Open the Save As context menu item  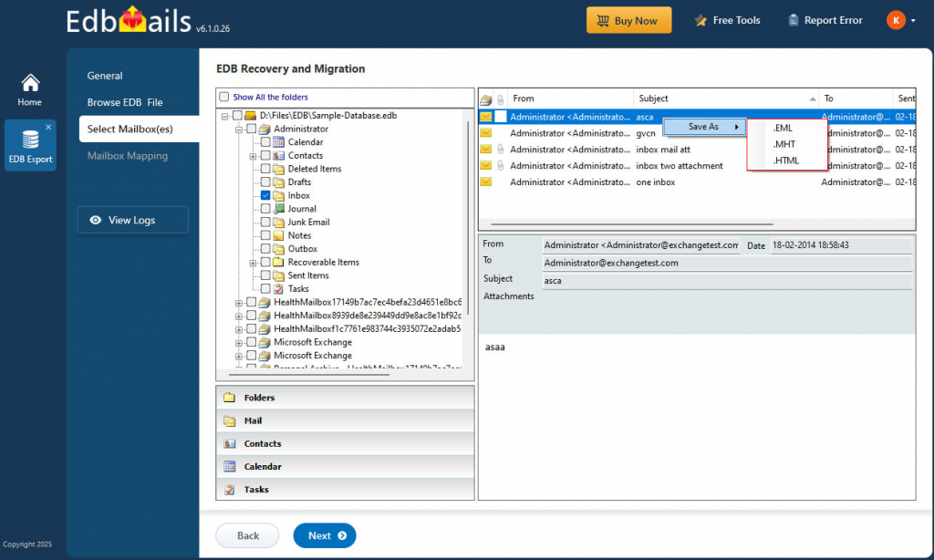[x=705, y=126]
